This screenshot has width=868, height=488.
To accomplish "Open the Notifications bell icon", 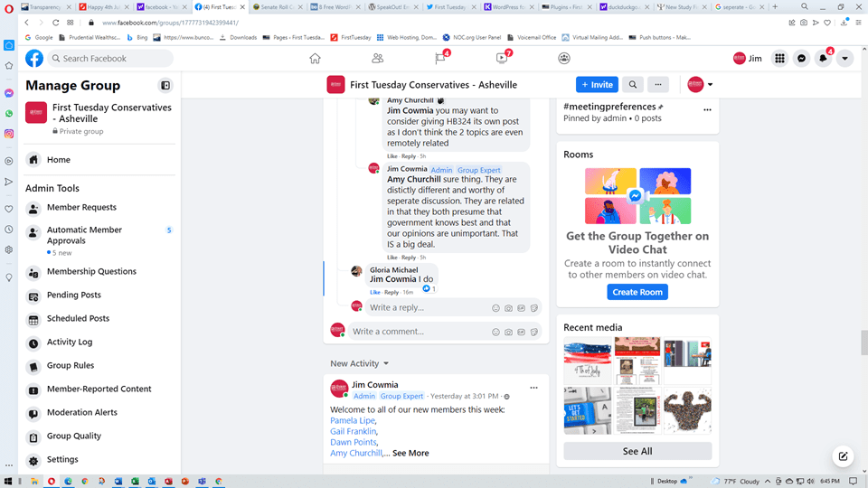I will click(x=823, y=59).
